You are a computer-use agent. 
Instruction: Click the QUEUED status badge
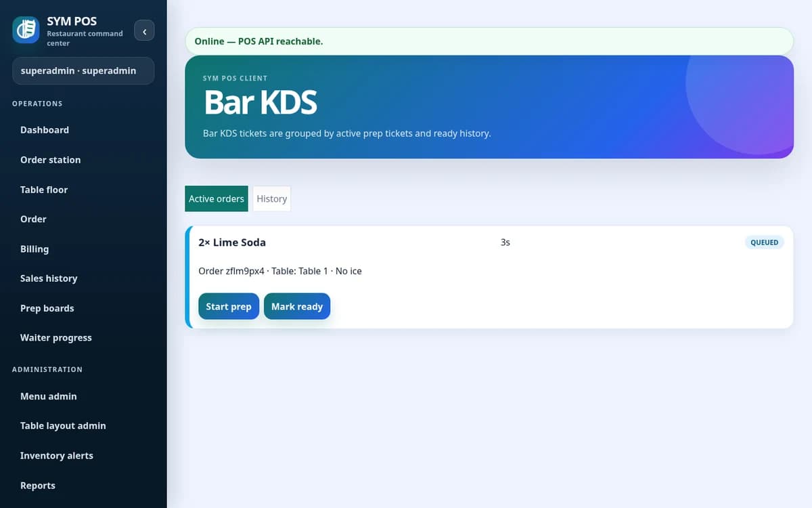[765, 242]
